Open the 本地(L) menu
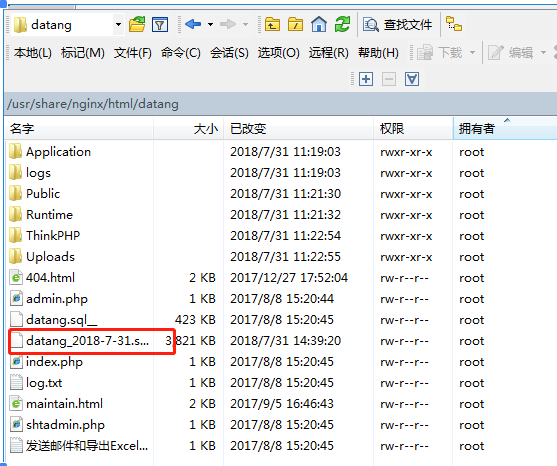The width and height of the screenshot is (557, 466). pyautogui.click(x=33, y=53)
